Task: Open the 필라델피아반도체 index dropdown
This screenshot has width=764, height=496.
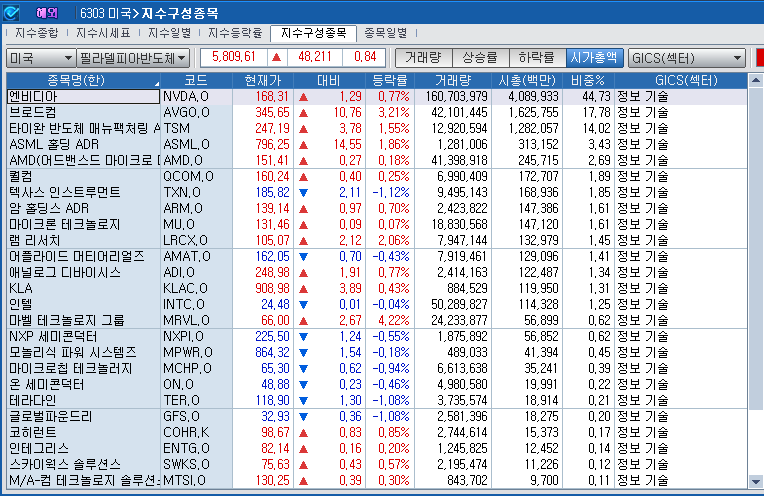Action: pyautogui.click(x=133, y=58)
